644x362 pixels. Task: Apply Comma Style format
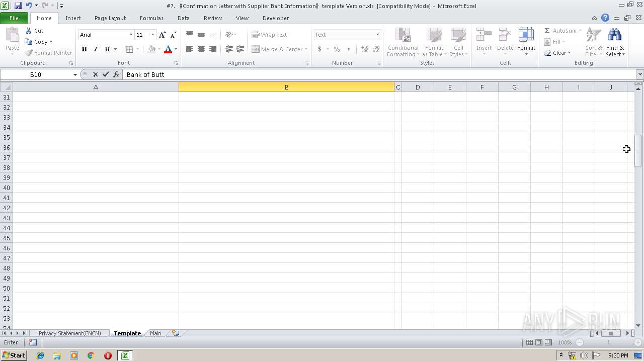(x=348, y=49)
